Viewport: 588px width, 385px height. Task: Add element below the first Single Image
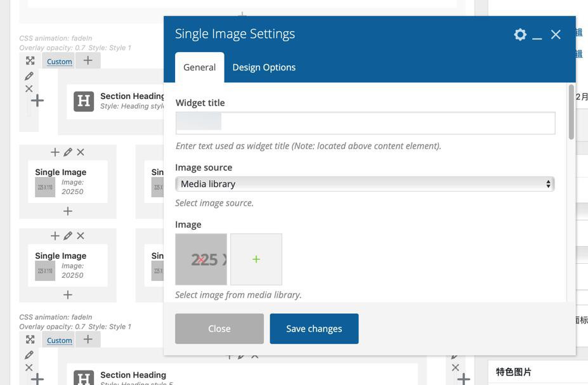click(x=68, y=211)
